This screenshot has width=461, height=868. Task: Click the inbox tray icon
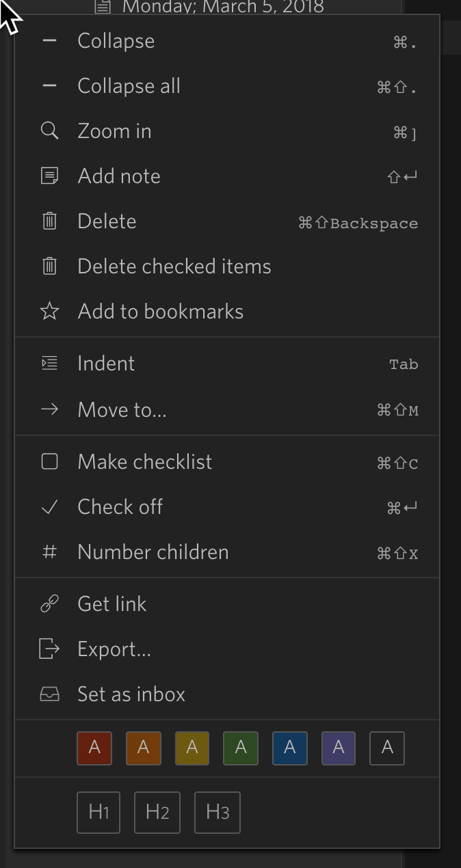point(49,694)
